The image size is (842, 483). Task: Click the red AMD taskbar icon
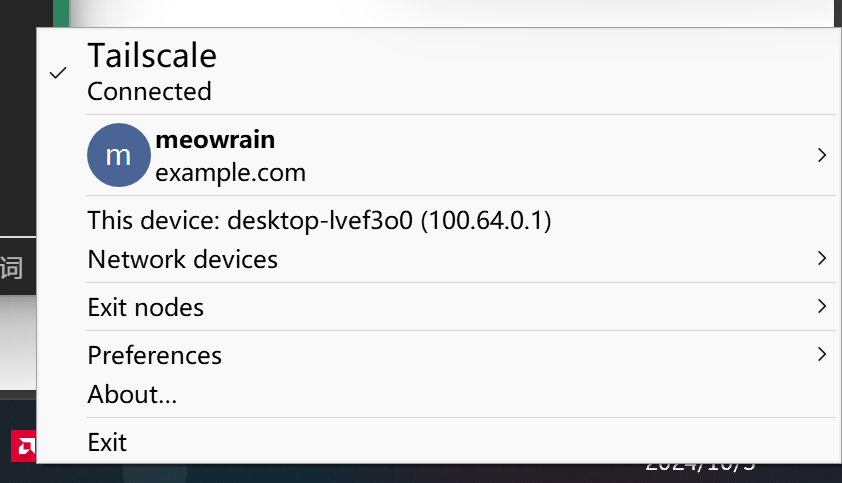(22, 445)
